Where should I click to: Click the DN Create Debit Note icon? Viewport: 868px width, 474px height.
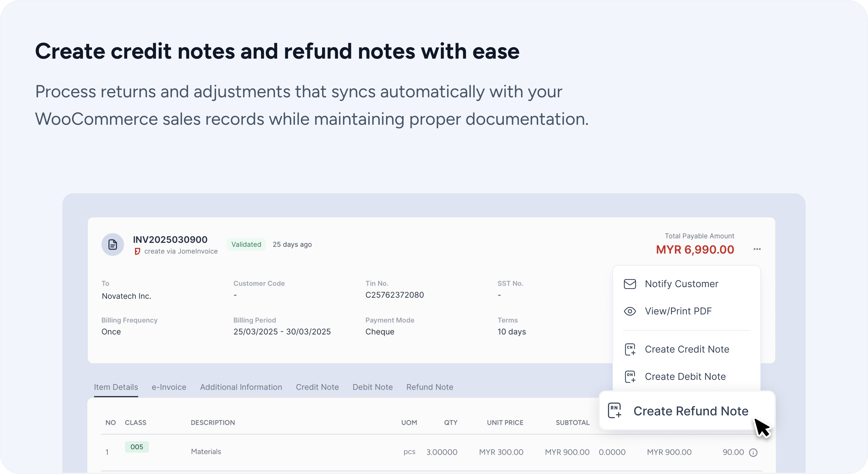pos(630,377)
